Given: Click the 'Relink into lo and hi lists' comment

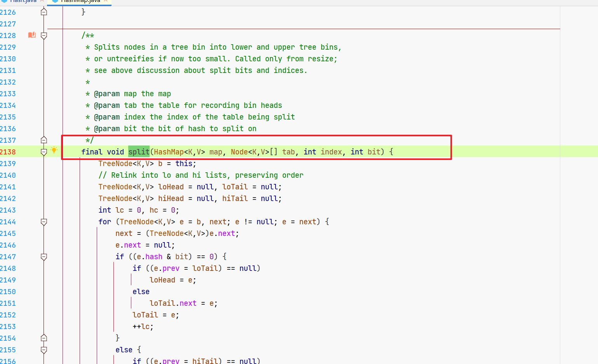Looking at the screenshot, I should pyautogui.click(x=201, y=175).
